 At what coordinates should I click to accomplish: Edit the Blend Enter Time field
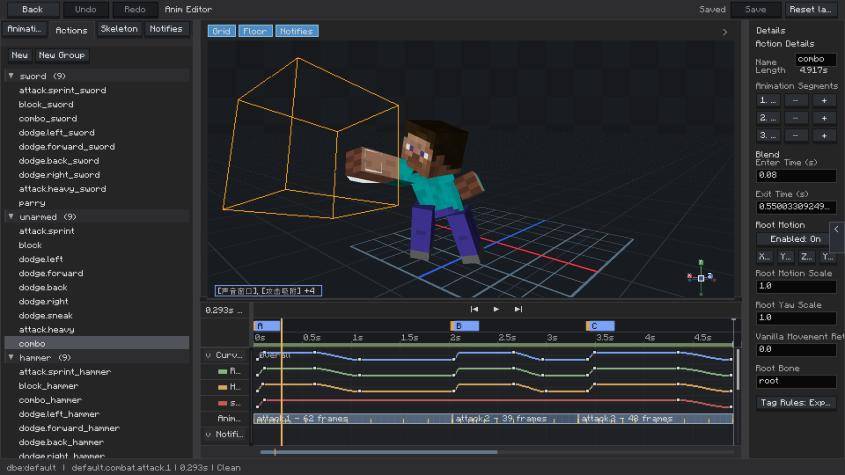[796, 175]
